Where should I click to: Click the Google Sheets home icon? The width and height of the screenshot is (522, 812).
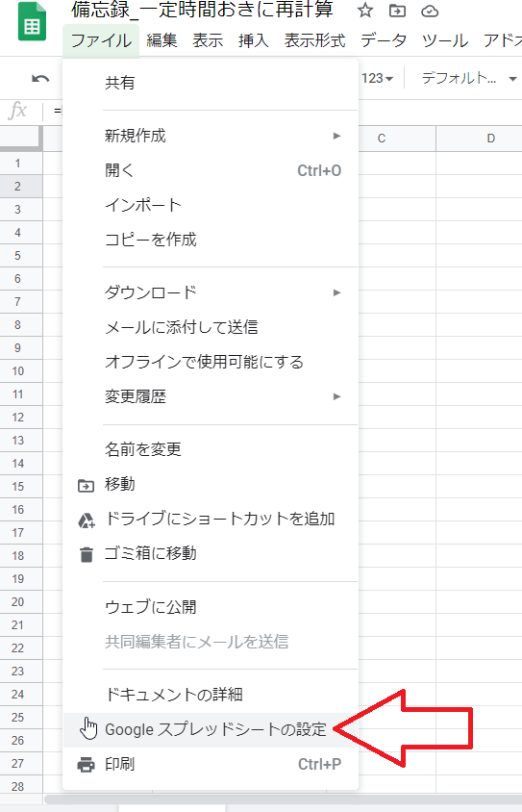pyautogui.click(x=32, y=22)
